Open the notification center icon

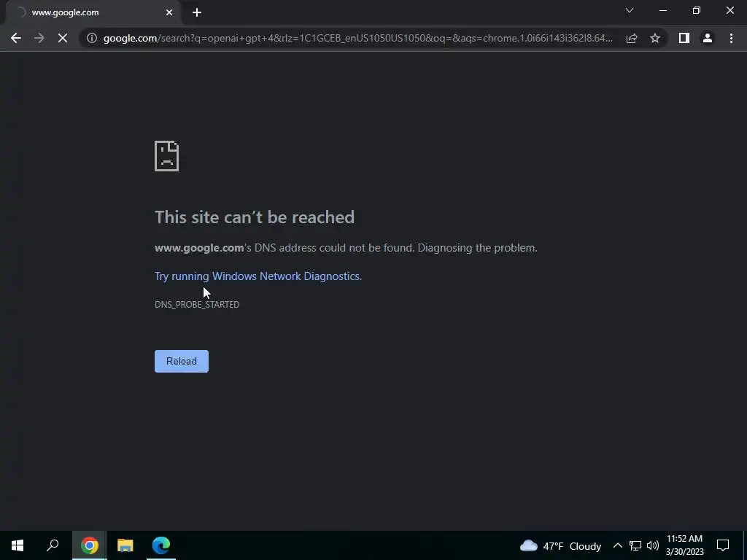click(x=723, y=545)
